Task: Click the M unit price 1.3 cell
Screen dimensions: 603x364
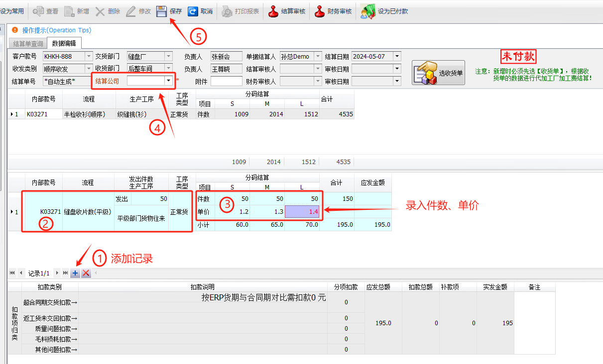Action: click(x=267, y=212)
